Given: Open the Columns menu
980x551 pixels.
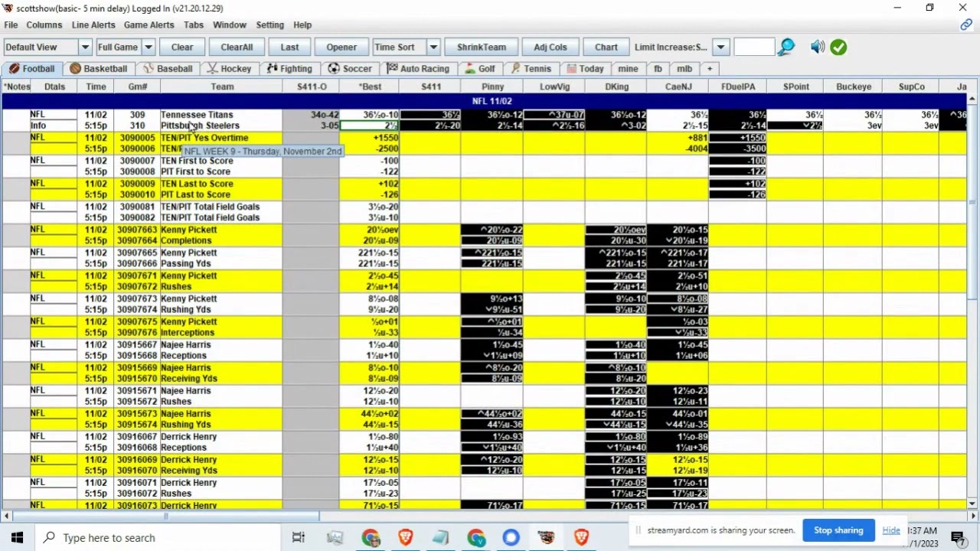Looking at the screenshot, I should pos(44,25).
